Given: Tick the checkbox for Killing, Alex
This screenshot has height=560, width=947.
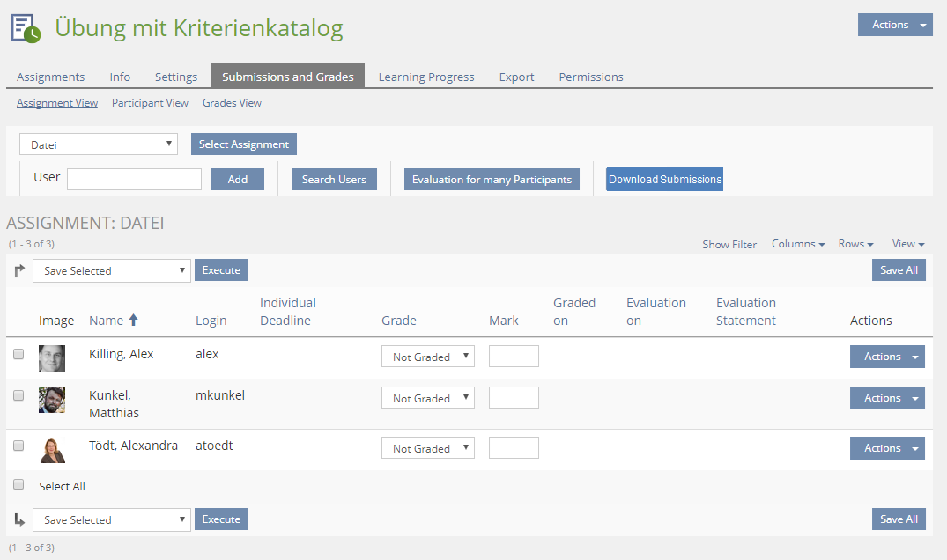Looking at the screenshot, I should 18,354.
